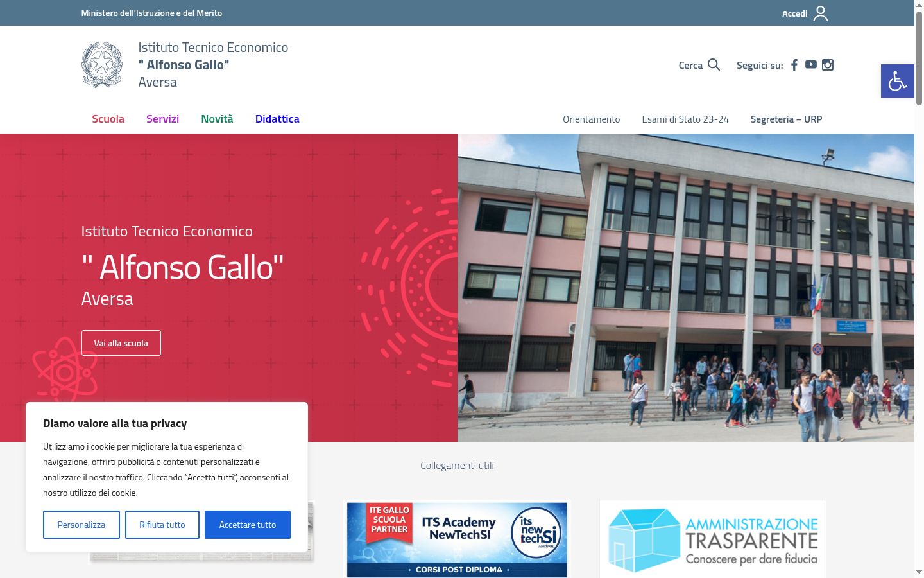Open the Amministrazione Trasparente banner
The width and height of the screenshot is (924, 578).
[713, 539]
